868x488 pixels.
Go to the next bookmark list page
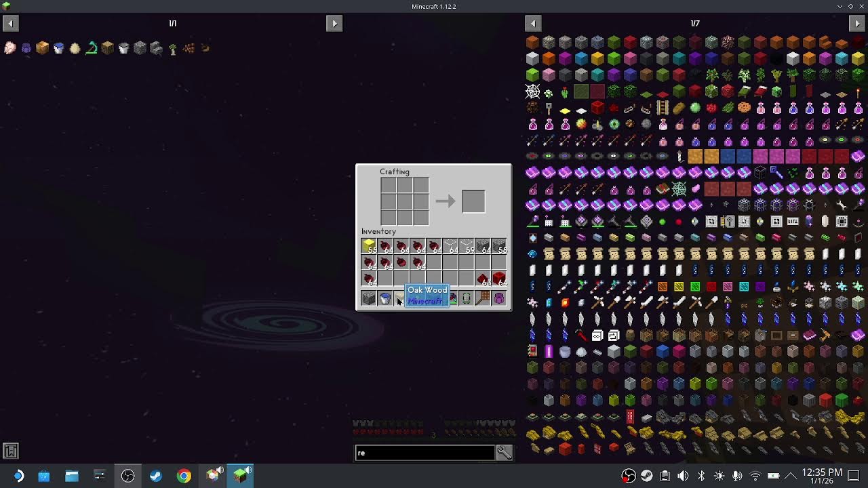point(334,24)
